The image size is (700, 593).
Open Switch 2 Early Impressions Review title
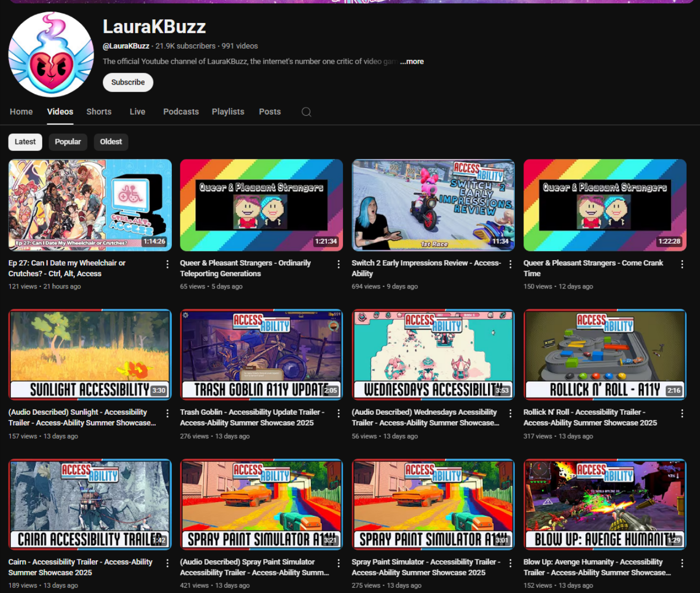coord(426,268)
